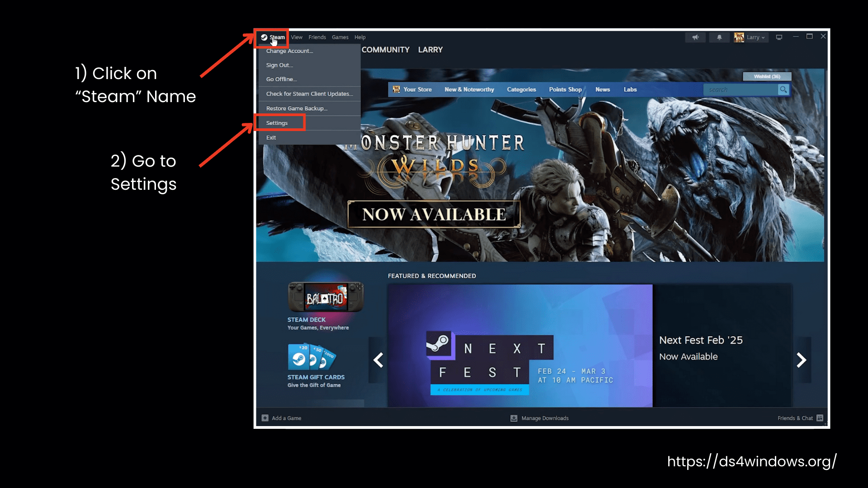Click the Steam logo icon in menu bar
868x488 pixels.
tap(264, 38)
